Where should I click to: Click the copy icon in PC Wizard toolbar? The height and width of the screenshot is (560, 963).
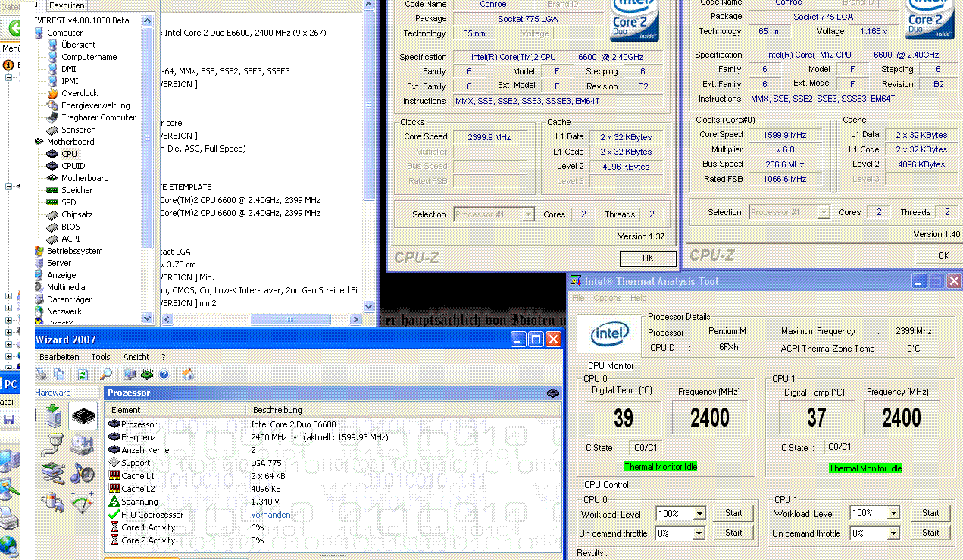click(x=59, y=374)
